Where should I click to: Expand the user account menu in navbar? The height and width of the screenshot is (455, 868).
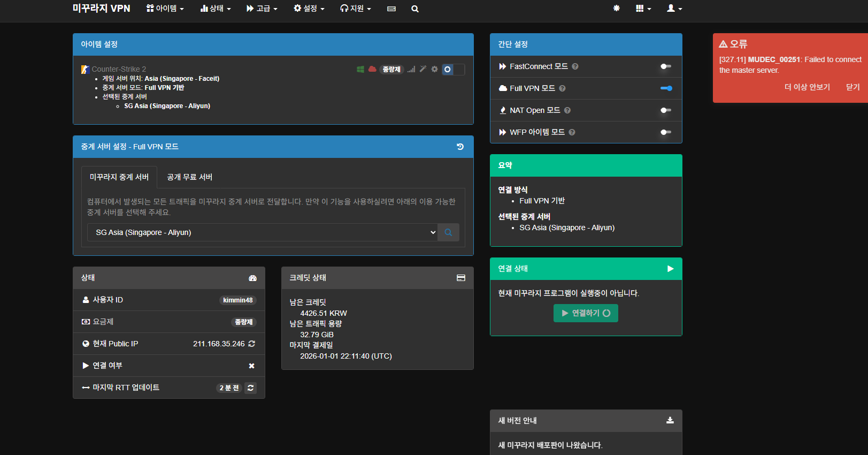pyautogui.click(x=674, y=9)
